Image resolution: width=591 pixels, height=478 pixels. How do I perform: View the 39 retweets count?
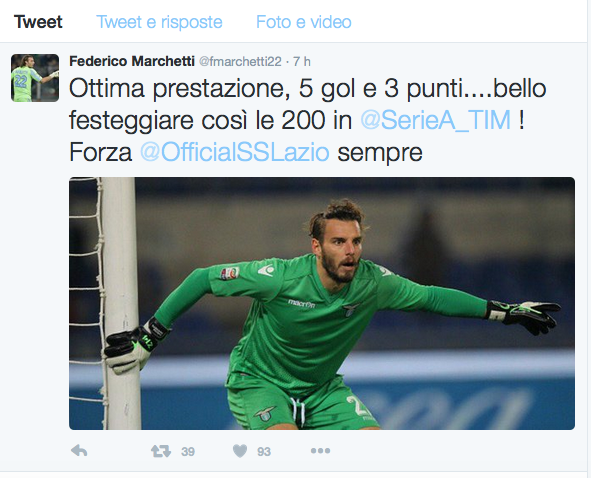pyautogui.click(x=188, y=452)
